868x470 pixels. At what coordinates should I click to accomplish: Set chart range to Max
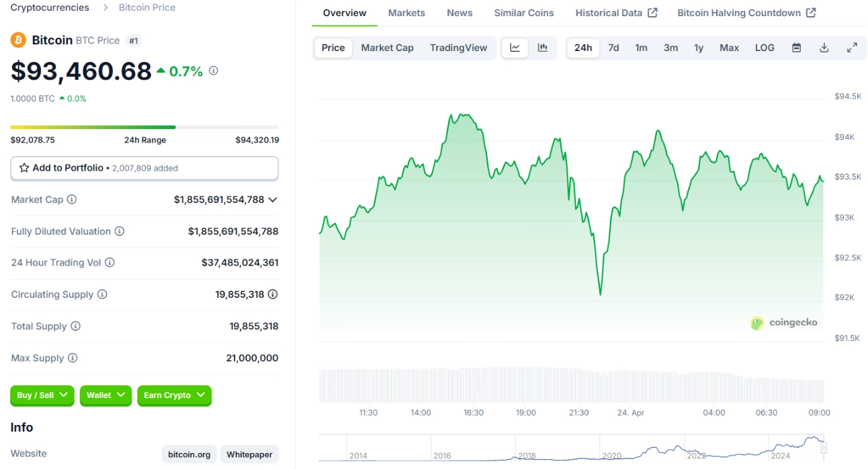729,48
